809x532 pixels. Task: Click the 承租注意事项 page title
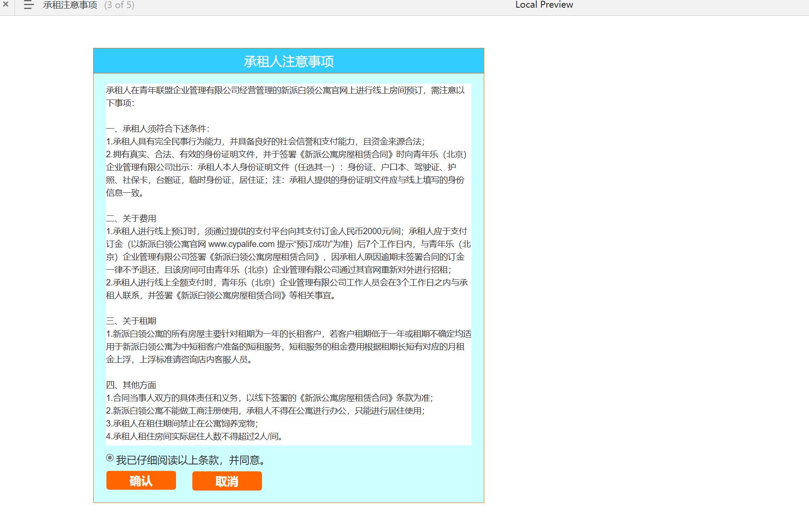coord(70,5)
